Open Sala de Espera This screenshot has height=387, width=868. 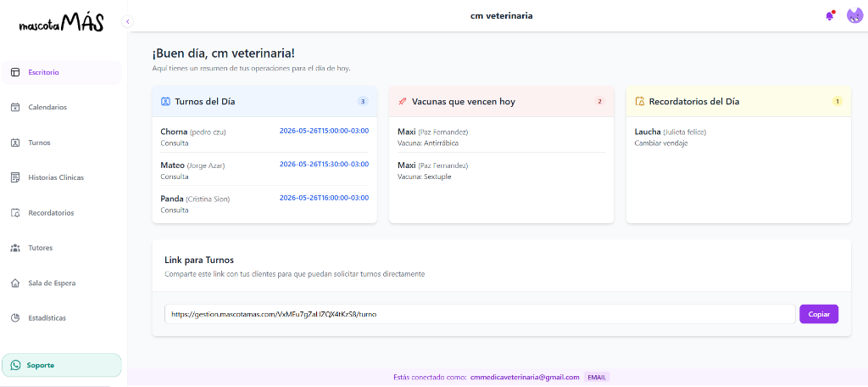pos(61,283)
